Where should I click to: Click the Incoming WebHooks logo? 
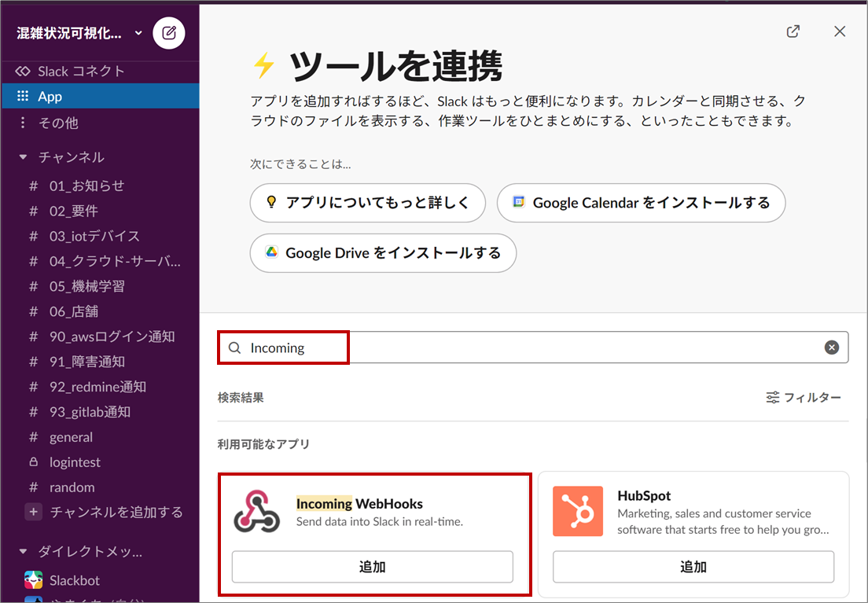257,512
